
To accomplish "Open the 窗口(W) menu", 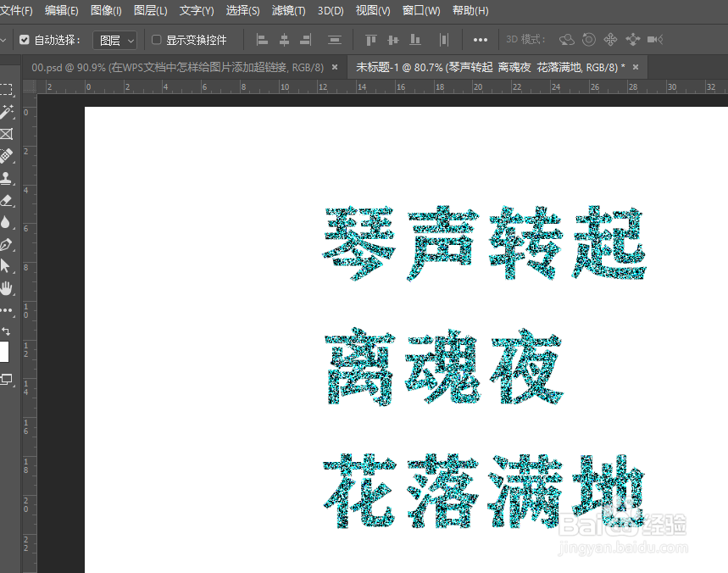I will click(x=421, y=10).
